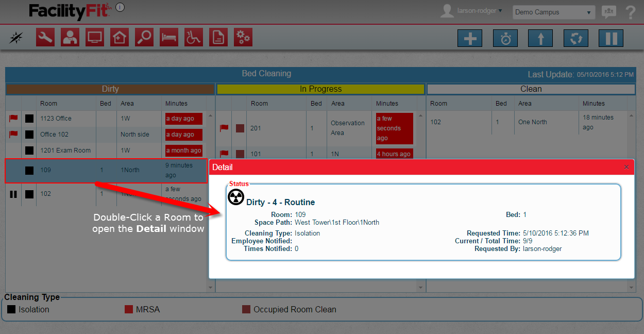The width and height of the screenshot is (644, 334).
Task: Expand the larson-rodger user menu
Action: 479,10
